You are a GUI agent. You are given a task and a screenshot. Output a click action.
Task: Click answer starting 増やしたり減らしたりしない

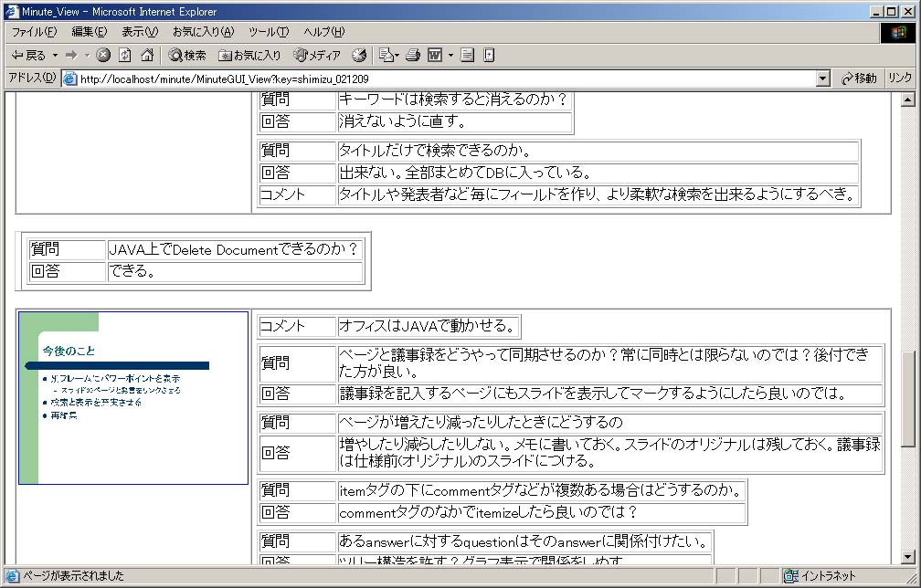(609, 453)
